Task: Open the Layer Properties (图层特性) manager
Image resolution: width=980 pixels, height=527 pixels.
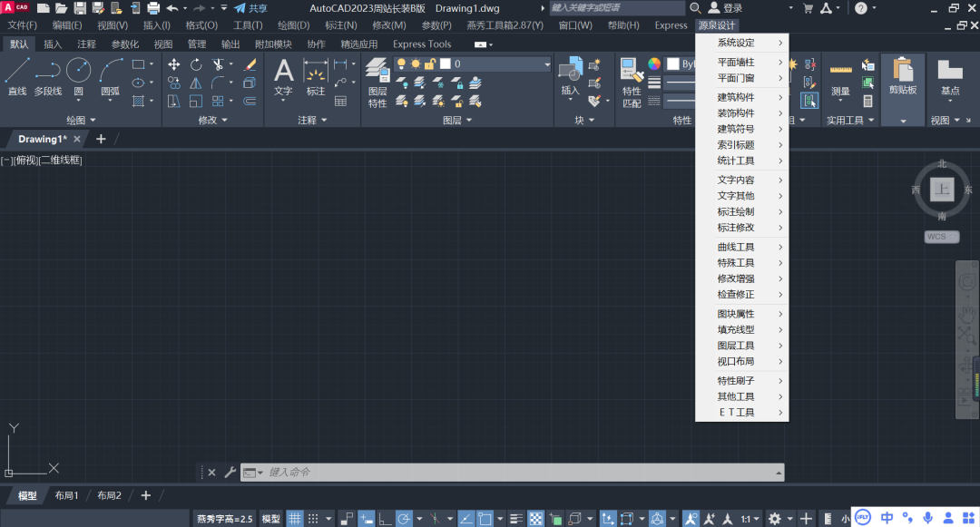Action: pos(377,83)
